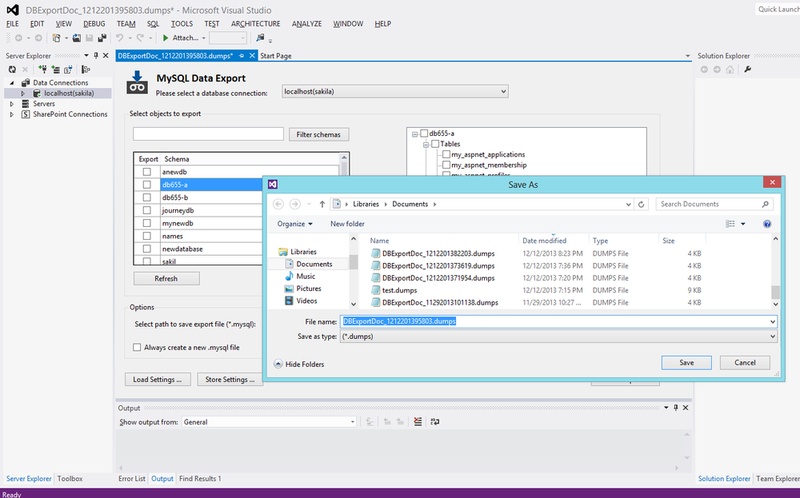800x498 pixels.
Task: Click the green Attach play icon
Action: coord(165,38)
